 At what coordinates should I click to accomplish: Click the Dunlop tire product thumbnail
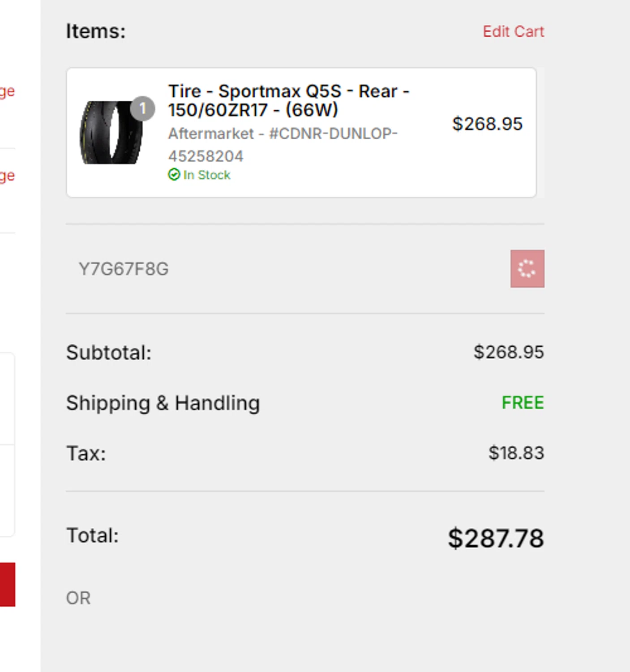point(111,133)
